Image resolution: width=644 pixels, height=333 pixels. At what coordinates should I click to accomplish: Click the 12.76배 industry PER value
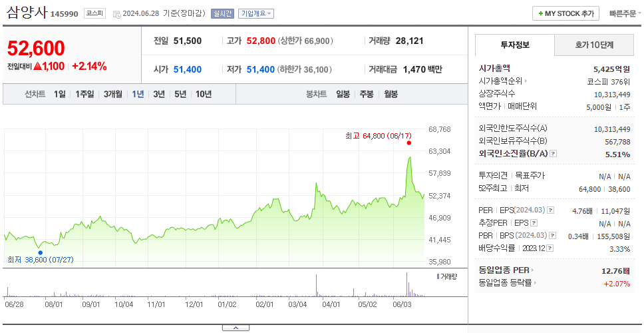point(615,271)
